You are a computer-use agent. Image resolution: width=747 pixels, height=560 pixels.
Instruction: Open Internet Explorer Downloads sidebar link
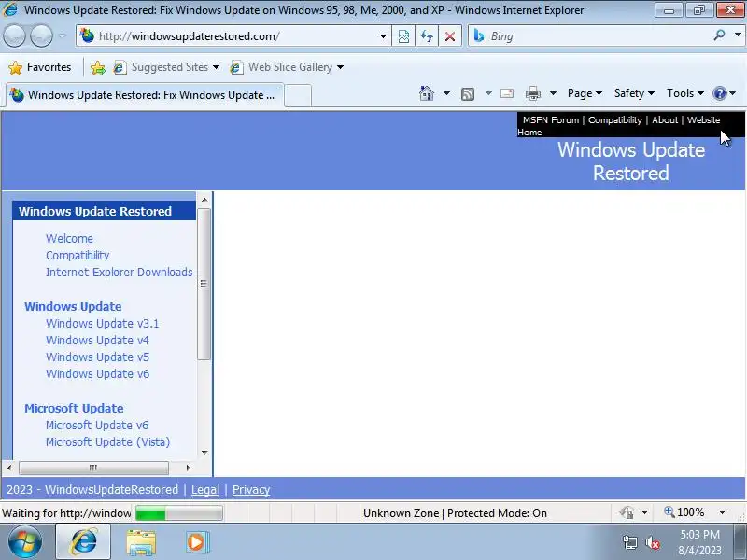pos(120,272)
